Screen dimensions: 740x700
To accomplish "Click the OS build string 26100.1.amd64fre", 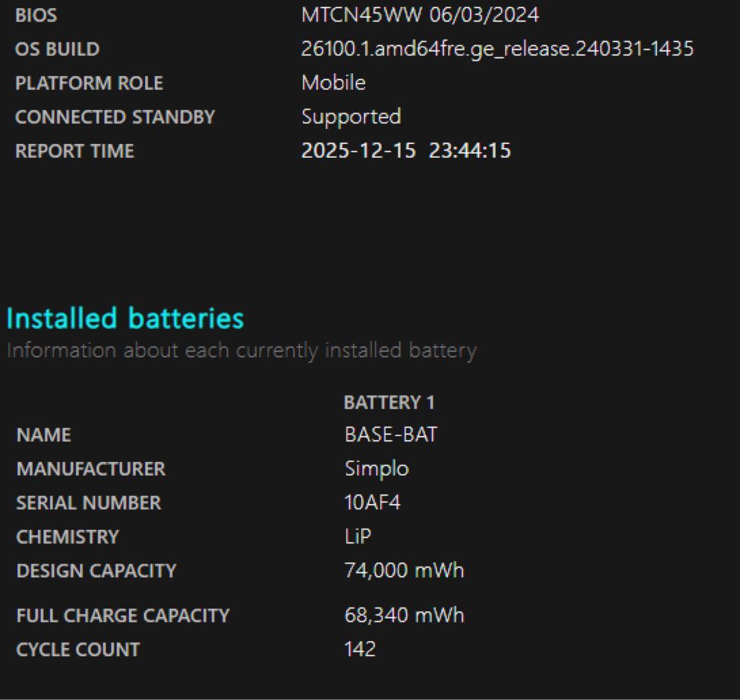I will pos(497,49).
